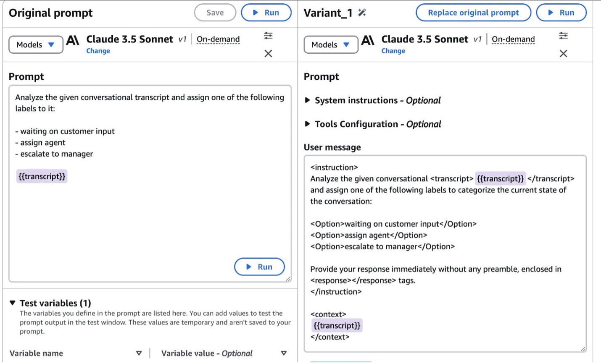Click Anthropic logo in Original prompt panel
The height and width of the screenshot is (364, 601).
(x=73, y=40)
